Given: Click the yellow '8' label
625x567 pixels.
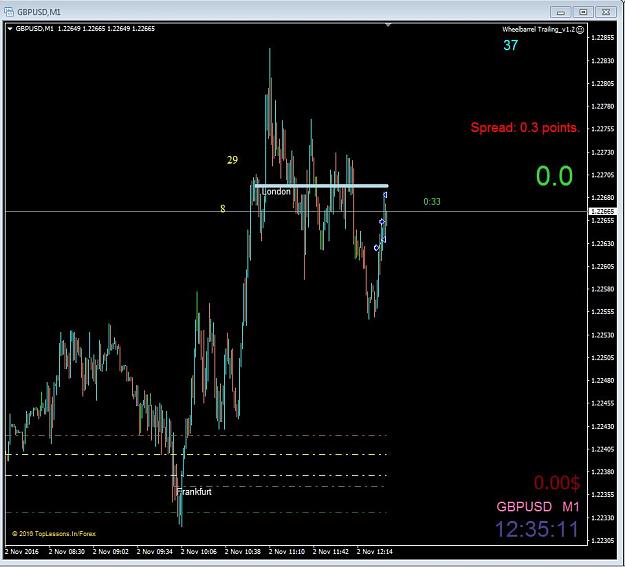Looking at the screenshot, I should pos(223,209).
